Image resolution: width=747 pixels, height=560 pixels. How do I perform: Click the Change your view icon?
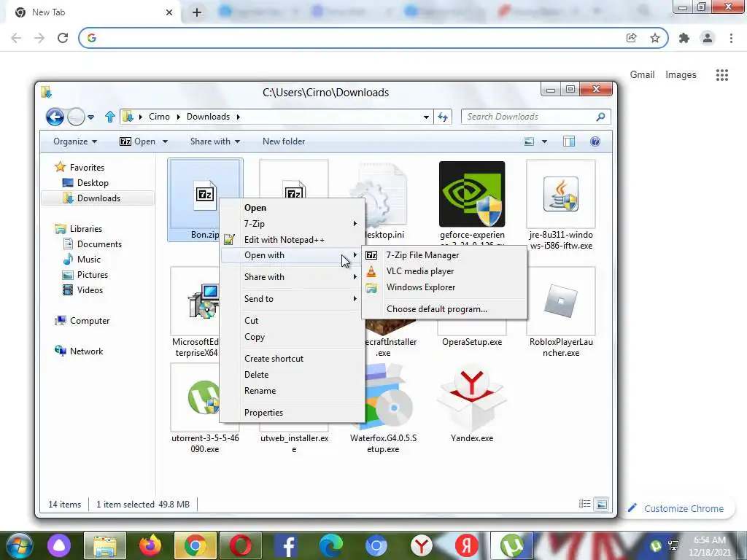[x=529, y=141]
